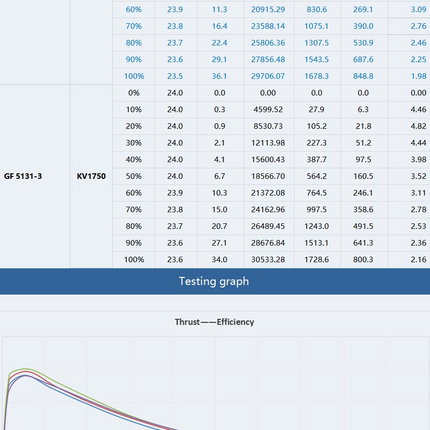
Task: Select the power value 491.5
Action: coord(363,226)
